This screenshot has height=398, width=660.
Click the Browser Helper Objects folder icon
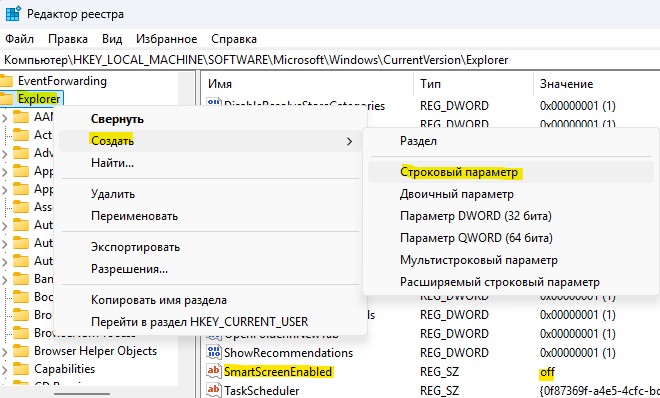(x=21, y=350)
